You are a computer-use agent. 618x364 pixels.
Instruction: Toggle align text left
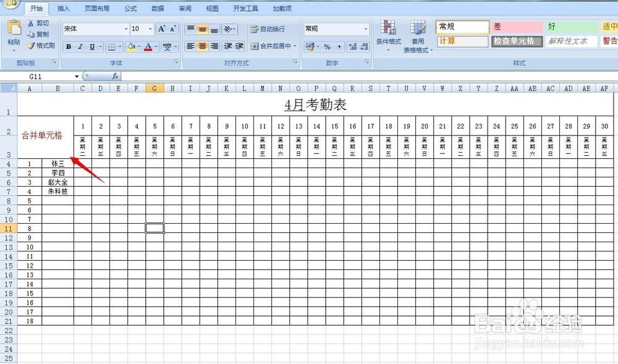click(x=190, y=46)
